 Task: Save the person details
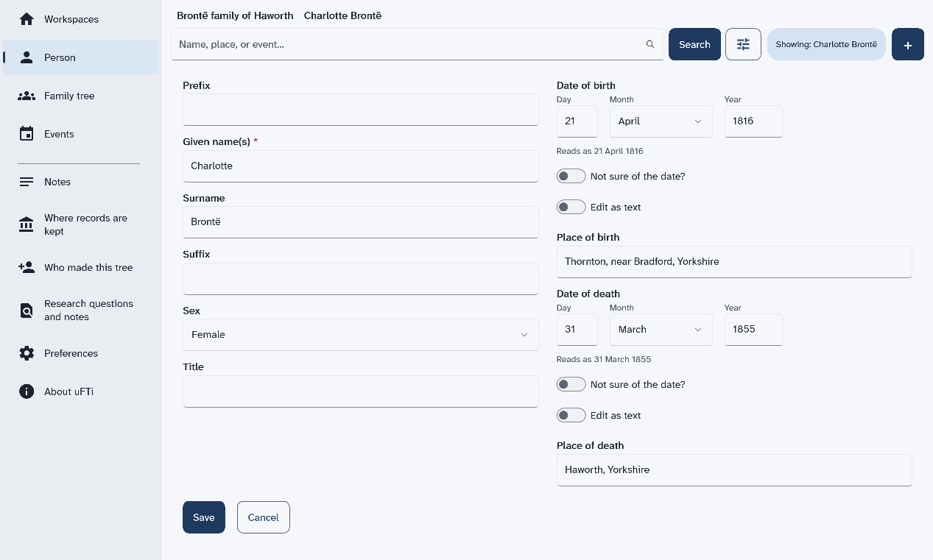coord(204,517)
